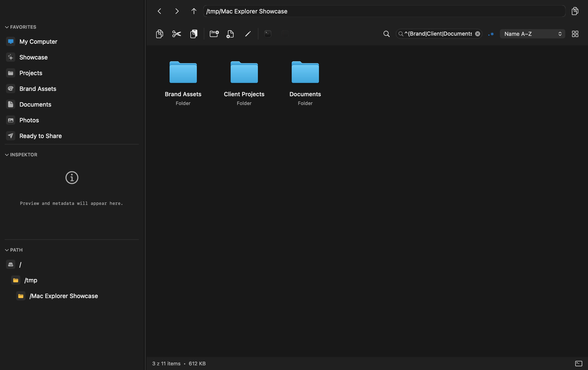Click the root / path entry
The image size is (588, 370).
point(20,264)
